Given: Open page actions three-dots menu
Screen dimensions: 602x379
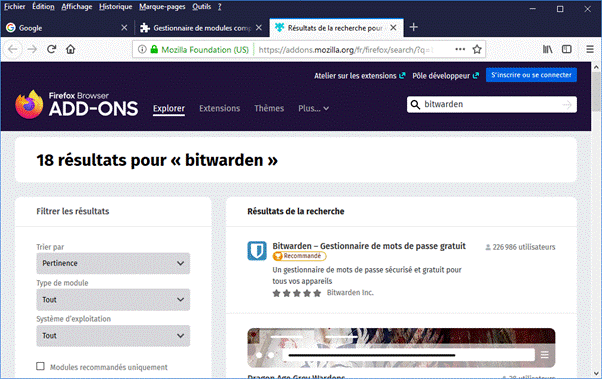Looking at the screenshot, I should (460, 49).
